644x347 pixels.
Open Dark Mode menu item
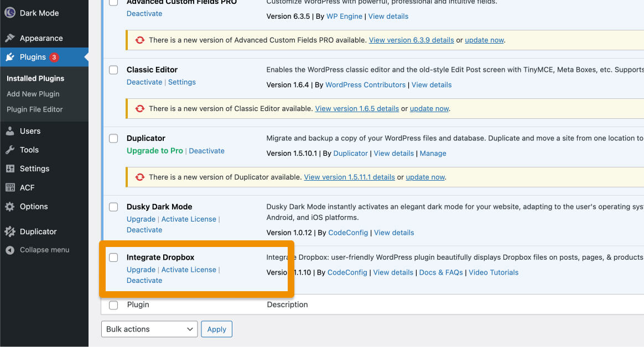(44, 13)
